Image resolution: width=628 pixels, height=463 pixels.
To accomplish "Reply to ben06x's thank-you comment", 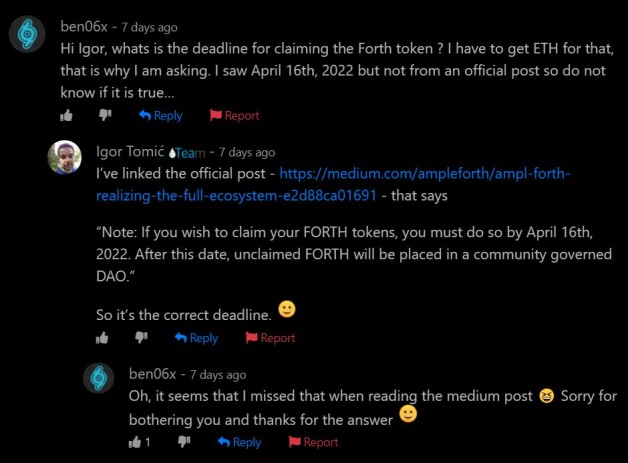I will point(239,442).
